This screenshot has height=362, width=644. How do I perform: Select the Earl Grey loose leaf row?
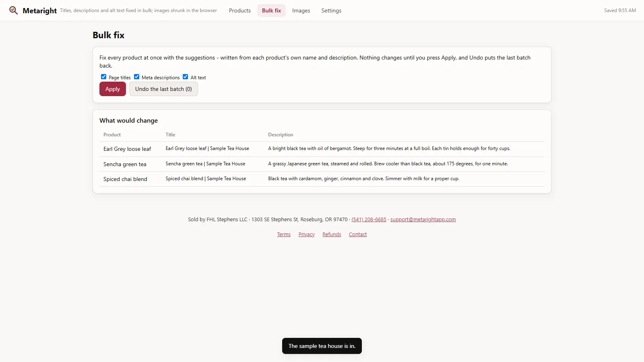click(x=322, y=149)
